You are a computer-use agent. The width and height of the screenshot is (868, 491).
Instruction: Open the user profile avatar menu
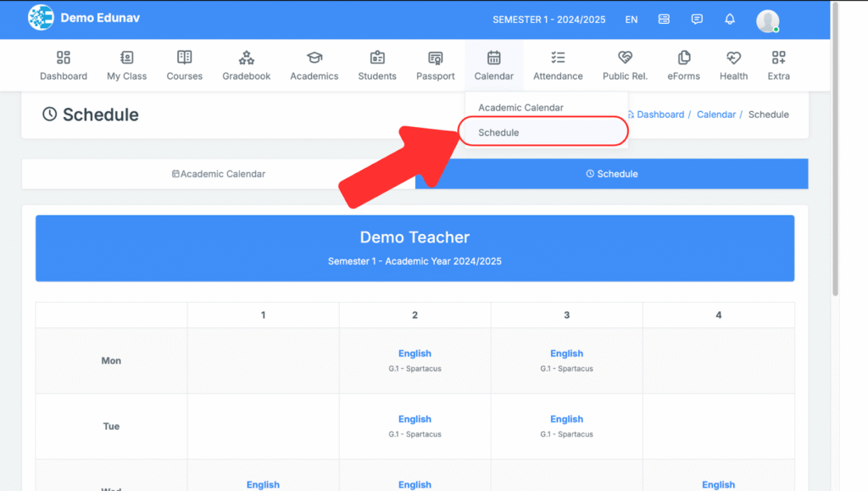768,20
